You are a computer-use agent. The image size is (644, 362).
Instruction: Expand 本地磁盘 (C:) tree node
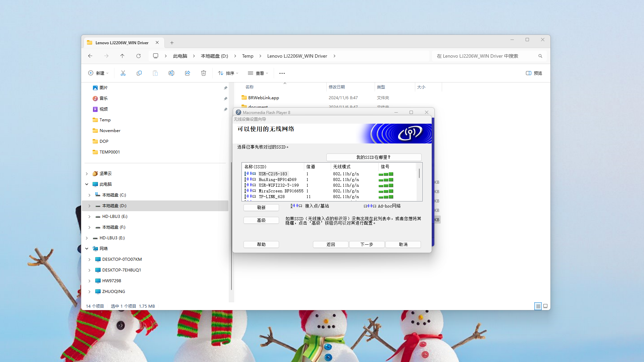89,195
